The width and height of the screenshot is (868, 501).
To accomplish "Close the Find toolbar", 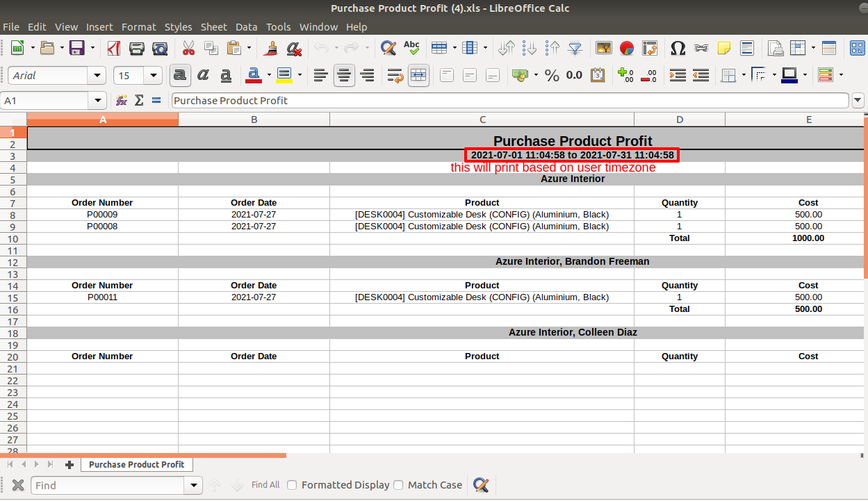I will click(x=19, y=485).
